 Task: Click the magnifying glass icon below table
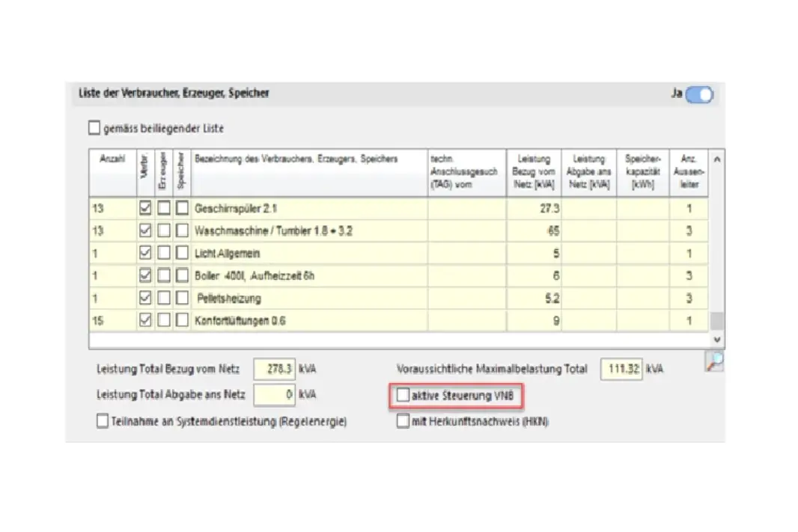[715, 362]
